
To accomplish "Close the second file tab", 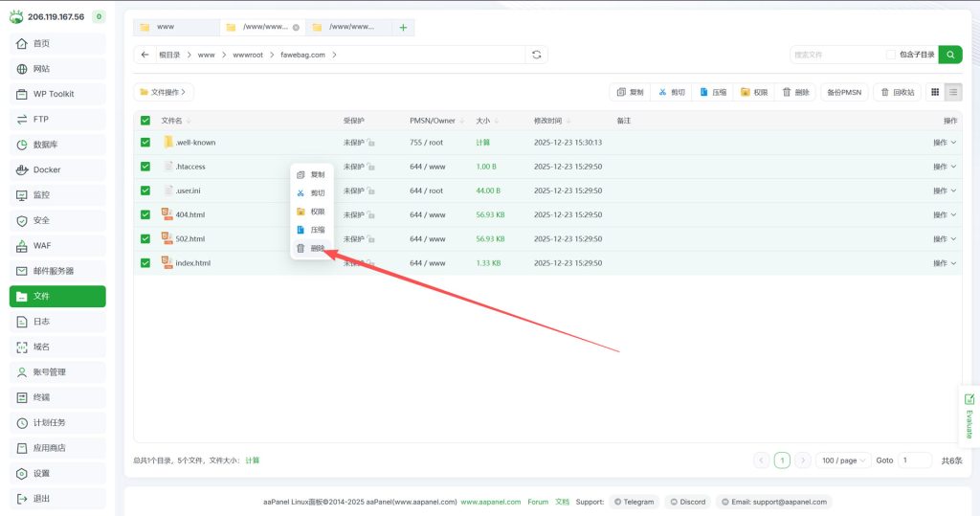I will click(x=296, y=28).
